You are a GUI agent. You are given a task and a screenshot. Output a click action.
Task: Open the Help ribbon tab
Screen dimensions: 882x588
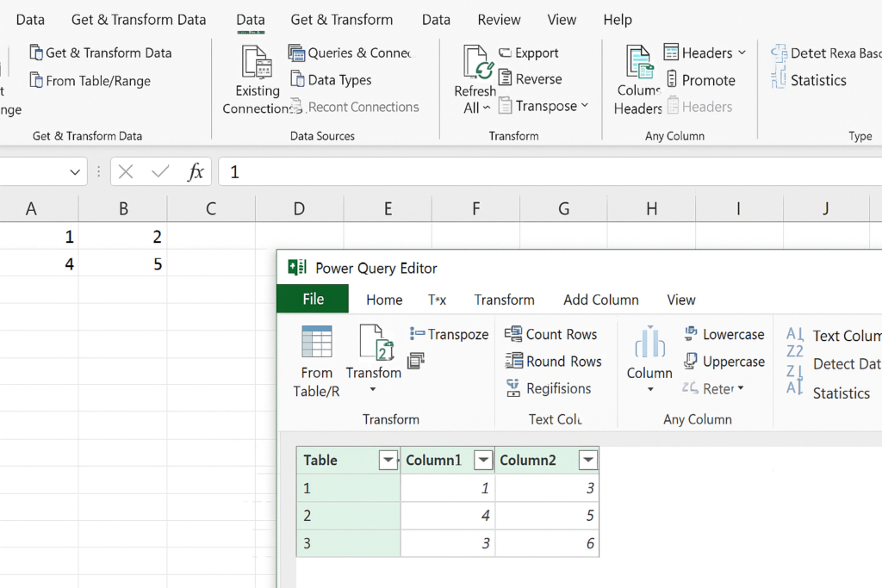click(618, 20)
